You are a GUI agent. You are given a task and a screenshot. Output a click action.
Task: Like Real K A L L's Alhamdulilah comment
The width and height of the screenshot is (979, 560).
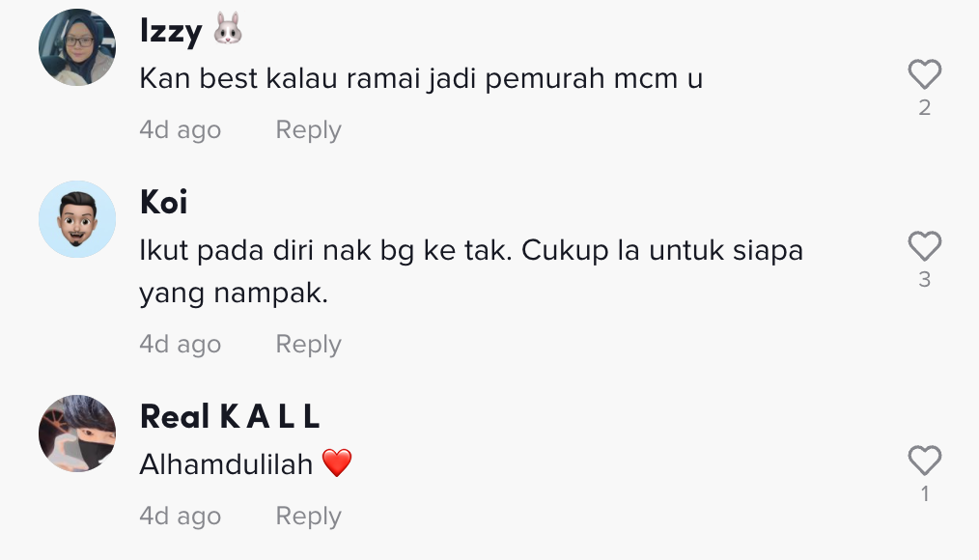click(x=924, y=461)
